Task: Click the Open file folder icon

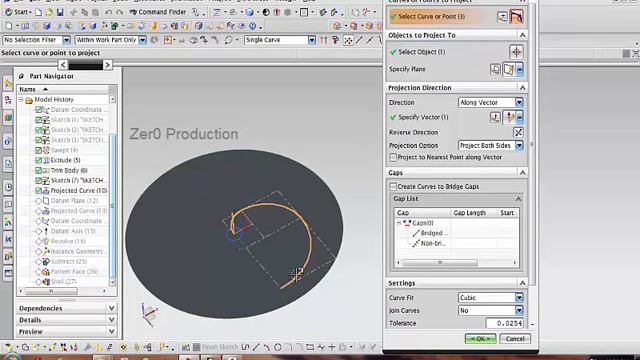Action: tap(49, 12)
